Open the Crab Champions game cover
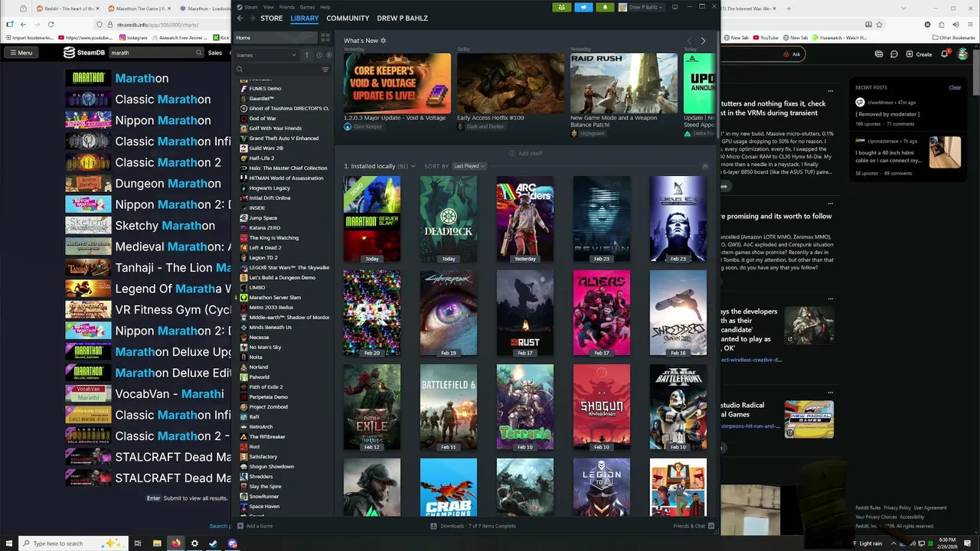The image size is (980, 551). 449,487
